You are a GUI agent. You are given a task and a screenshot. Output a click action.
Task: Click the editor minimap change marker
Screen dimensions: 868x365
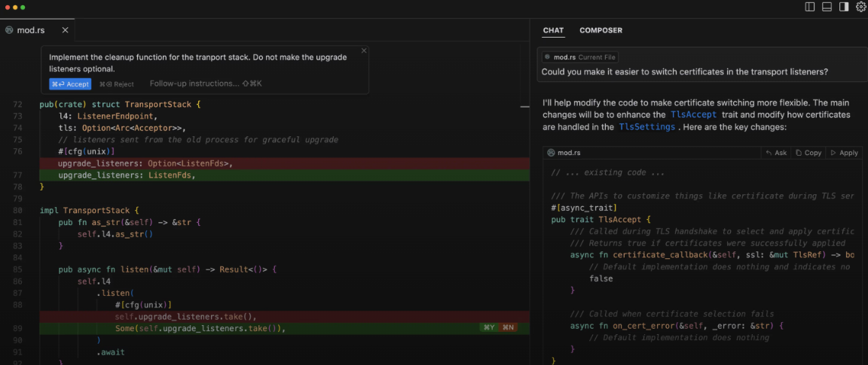coord(524,107)
